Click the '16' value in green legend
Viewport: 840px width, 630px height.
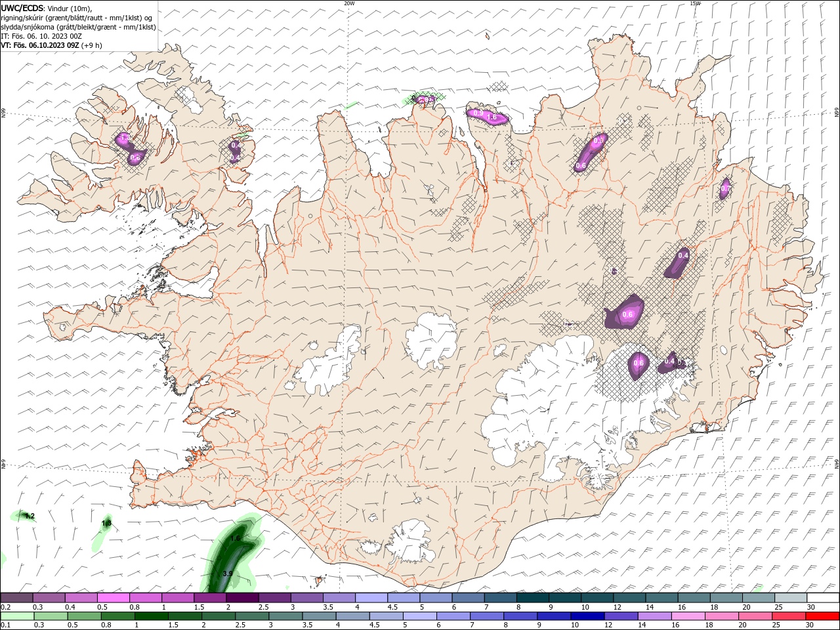pyautogui.click(x=676, y=625)
